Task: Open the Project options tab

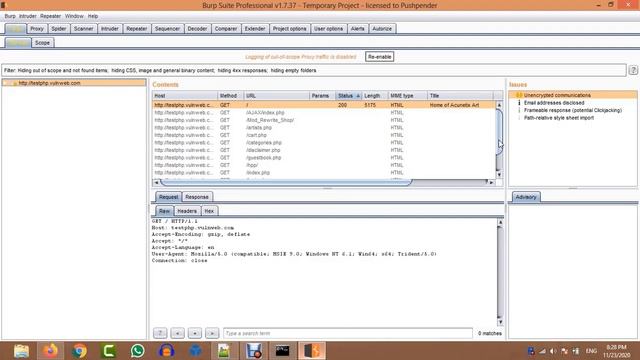Action: 289,29
